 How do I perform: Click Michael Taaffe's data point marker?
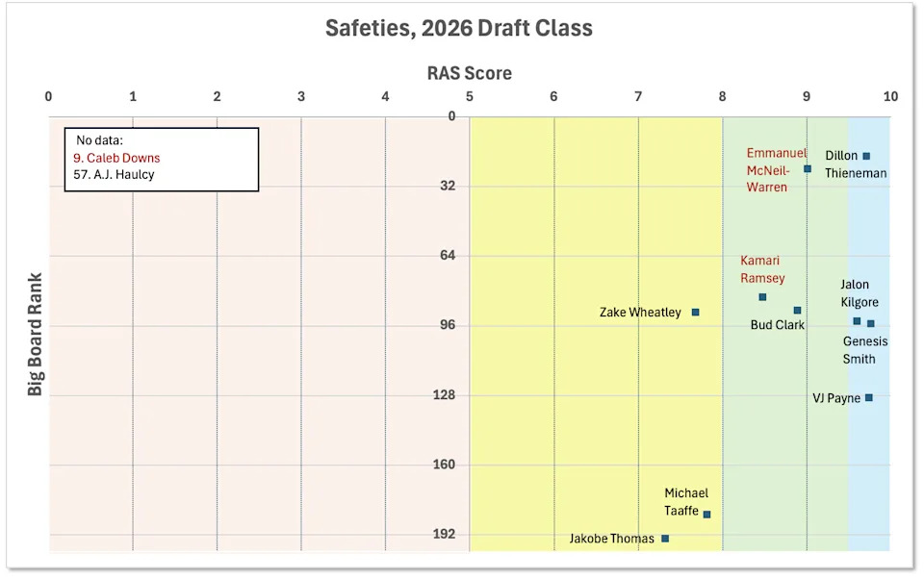pyautogui.click(x=706, y=515)
